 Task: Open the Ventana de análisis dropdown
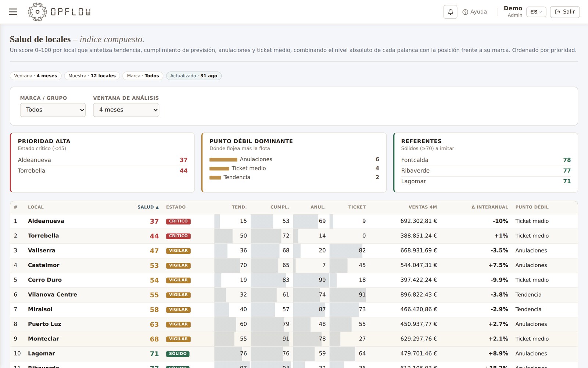tap(126, 110)
